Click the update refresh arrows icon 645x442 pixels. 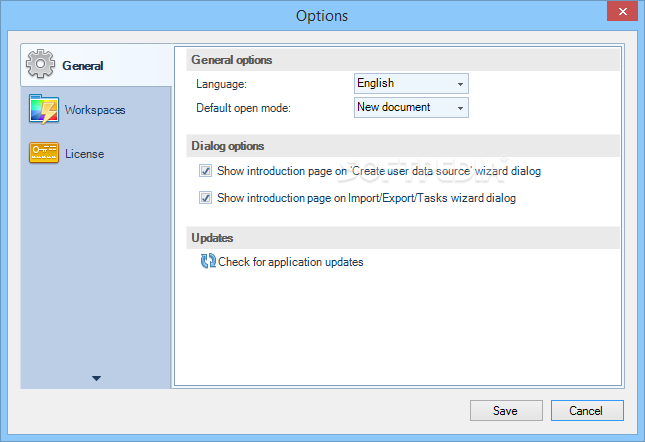pos(208,262)
